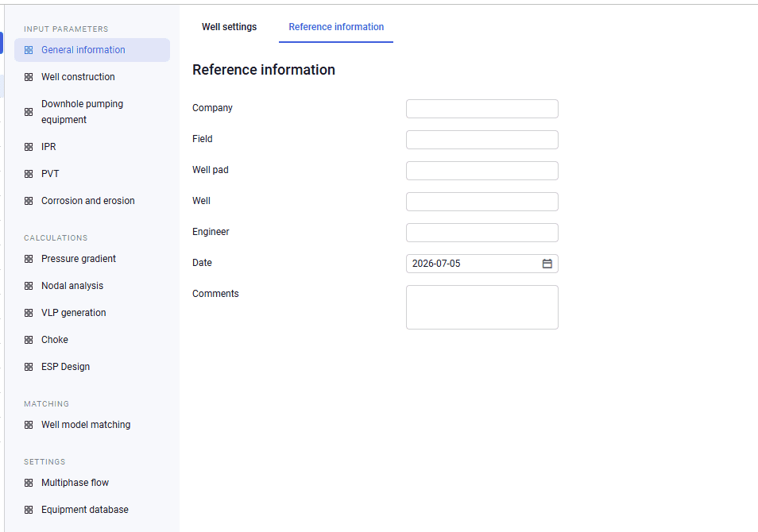Click the Corrosion and erosion icon
Screen dimensions: 758x532
tap(29, 201)
